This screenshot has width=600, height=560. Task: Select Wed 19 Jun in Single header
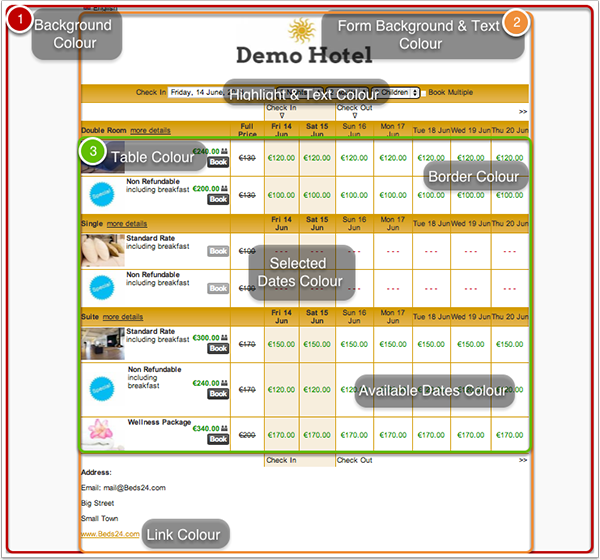click(x=471, y=224)
